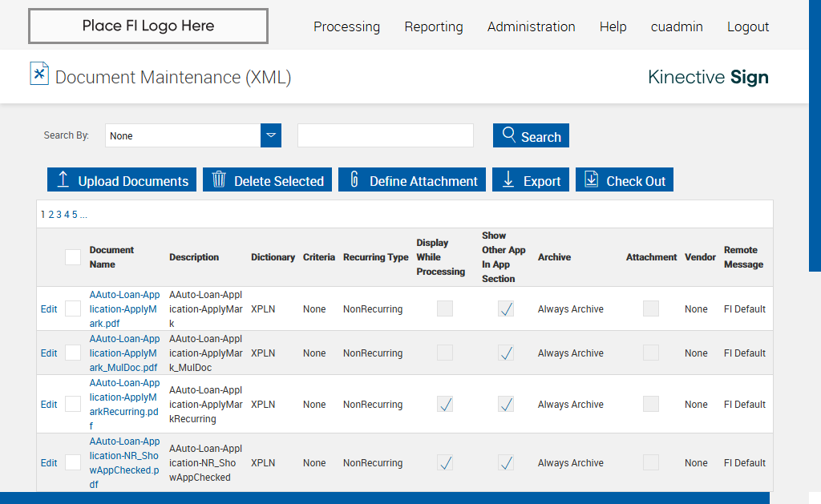821x504 pixels.
Task: Click the Delete Selected trash can icon
Action: pyautogui.click(x=219, y=180)
